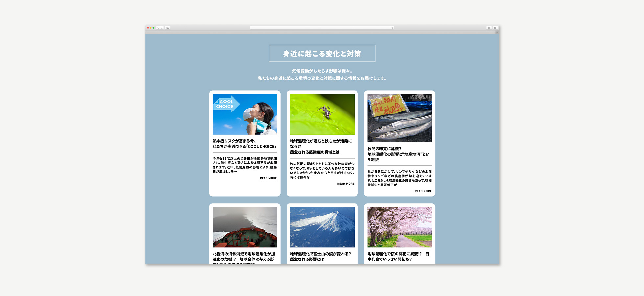This screenshot has height=296, width=644.
Task: Open READ MORE on the autumn fish article
Action: [x=423, y=191]
